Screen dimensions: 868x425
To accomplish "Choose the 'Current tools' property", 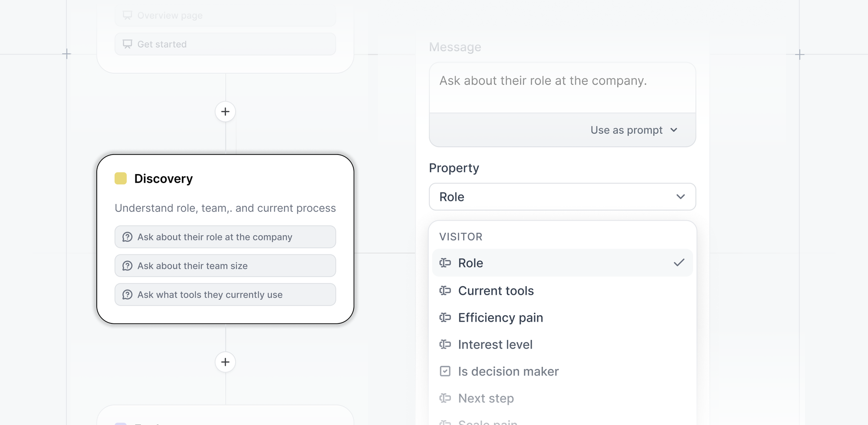I will [562, 290].
